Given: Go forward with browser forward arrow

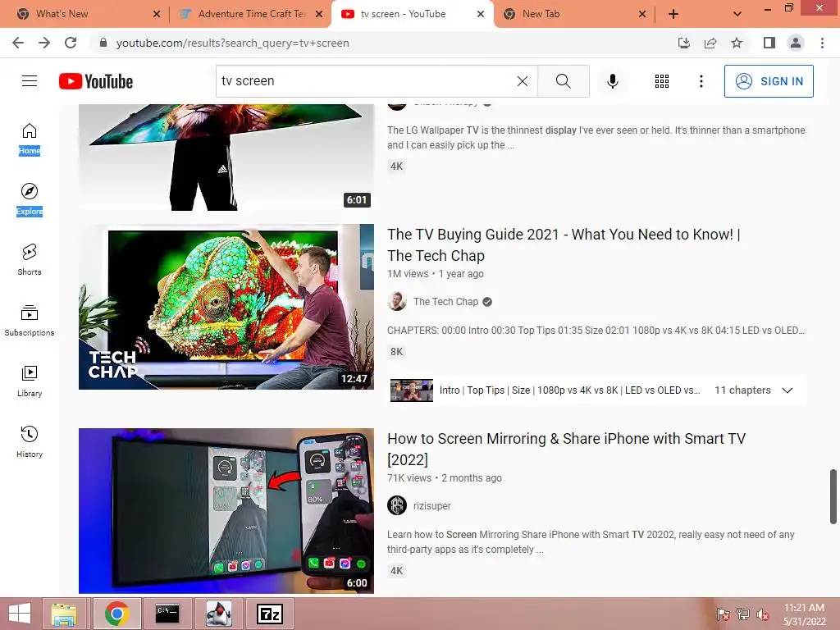Looking at the screenshot, I should (x=44, y=43).
